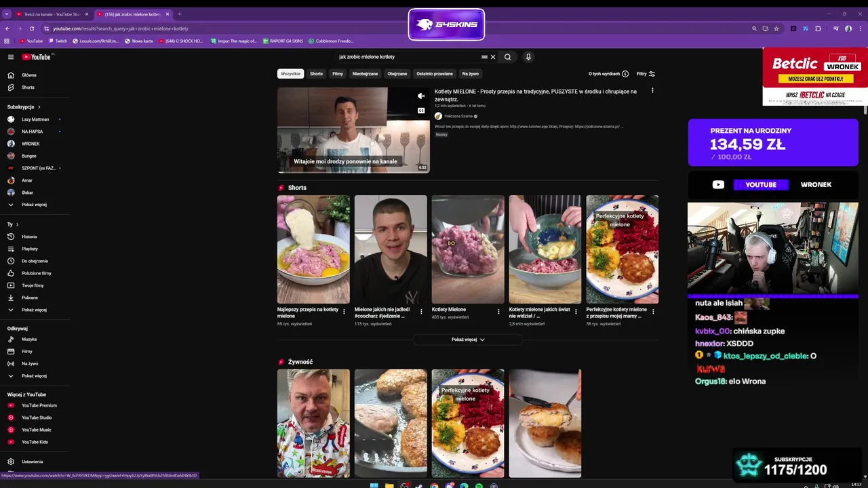Screen dimensions: 868x488
Task: Expand Pokaż więcej under Pobrane
Action: click(x=35, y=310)
